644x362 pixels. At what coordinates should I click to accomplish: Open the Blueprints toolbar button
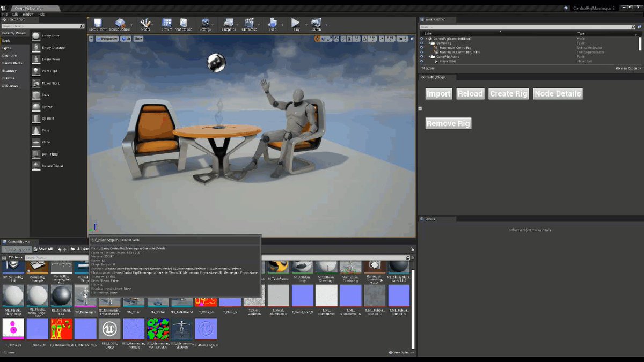click(229, 24)
